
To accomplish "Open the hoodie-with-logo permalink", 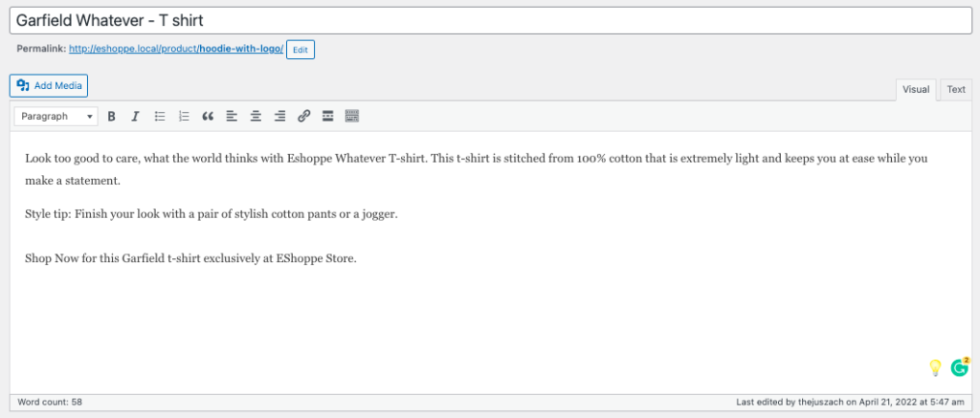I will click(176, 48).
